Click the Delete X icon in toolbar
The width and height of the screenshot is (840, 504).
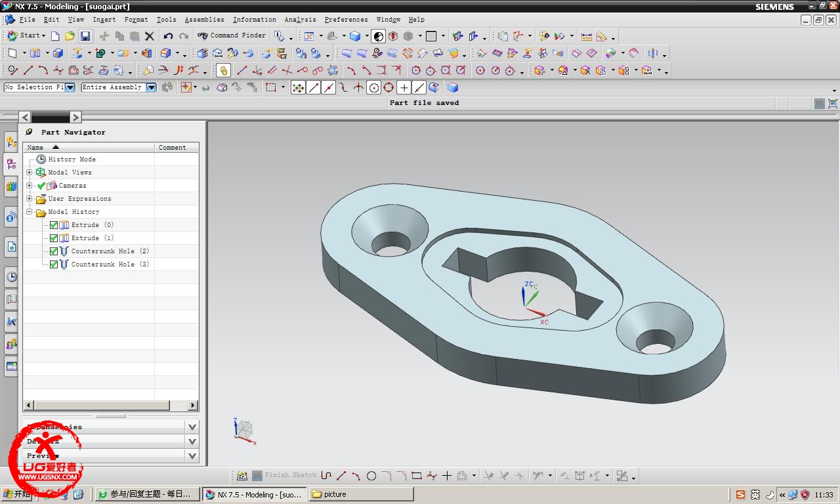tap(150, 36)
